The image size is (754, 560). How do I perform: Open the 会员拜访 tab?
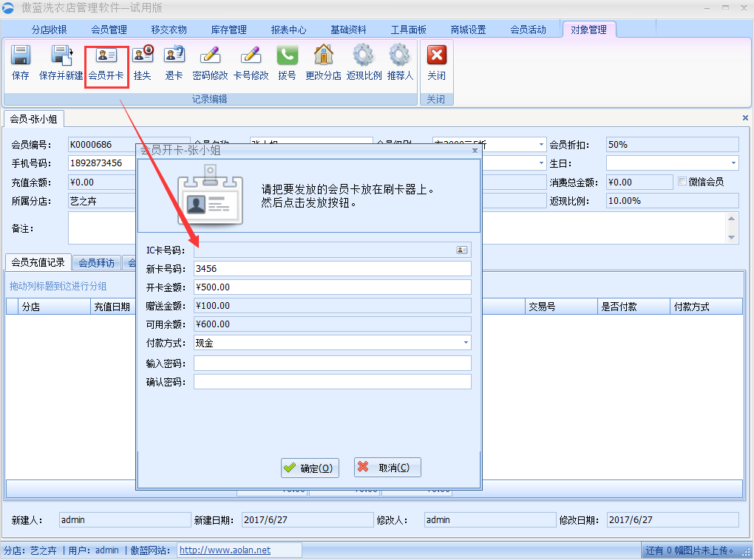point(97,262)
